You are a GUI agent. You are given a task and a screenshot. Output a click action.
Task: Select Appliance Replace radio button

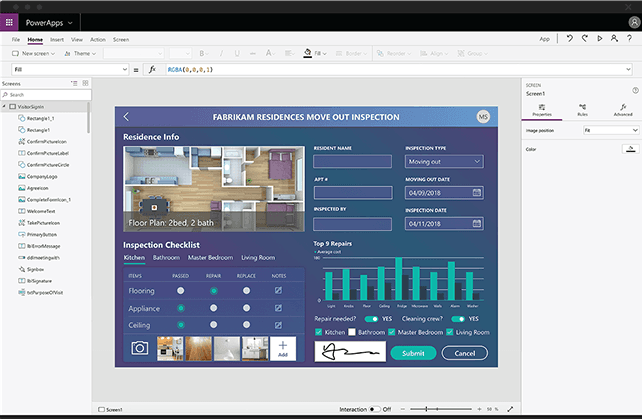click(x=246, y=308)
